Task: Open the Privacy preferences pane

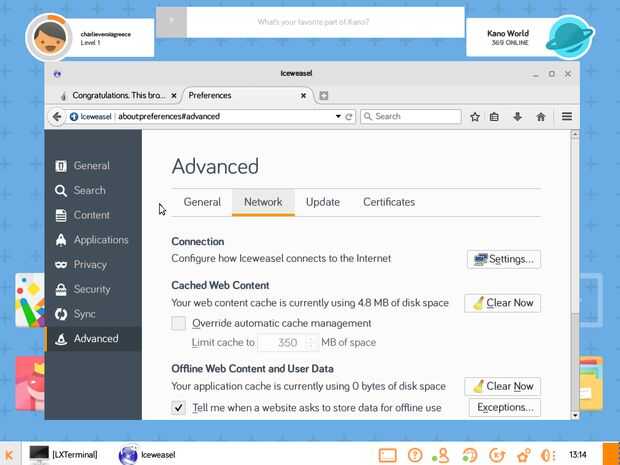Action: (x=93, y=265)
